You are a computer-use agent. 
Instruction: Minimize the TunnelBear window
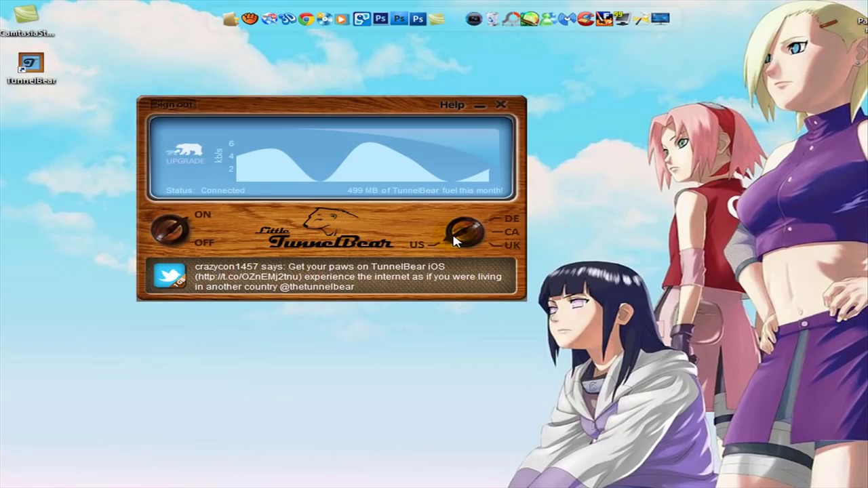480,105
